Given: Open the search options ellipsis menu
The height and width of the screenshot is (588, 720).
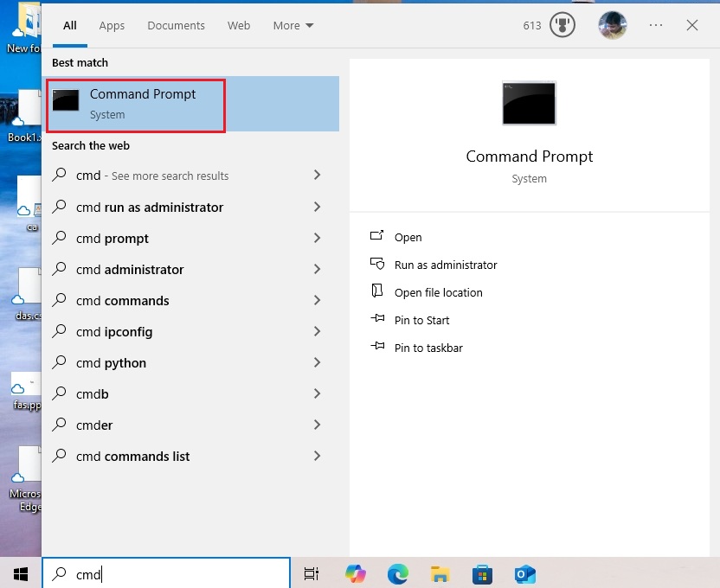Looking at the screenshot, I should click(x=656, y=26).
